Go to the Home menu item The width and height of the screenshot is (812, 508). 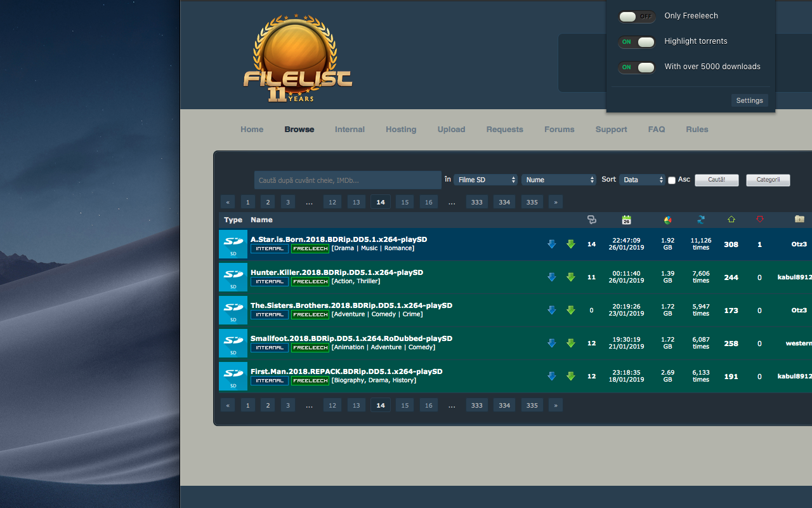(x=252, y=130)
